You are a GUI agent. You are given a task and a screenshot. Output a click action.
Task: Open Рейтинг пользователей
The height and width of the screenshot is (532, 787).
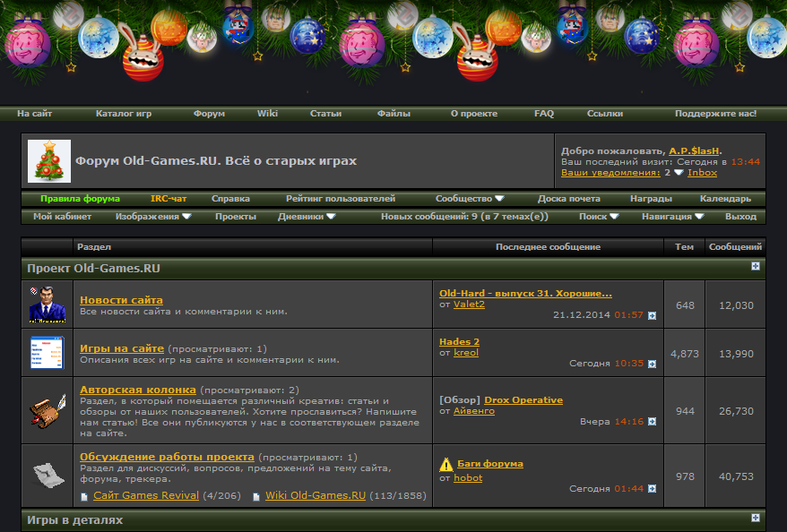[341, 199]
